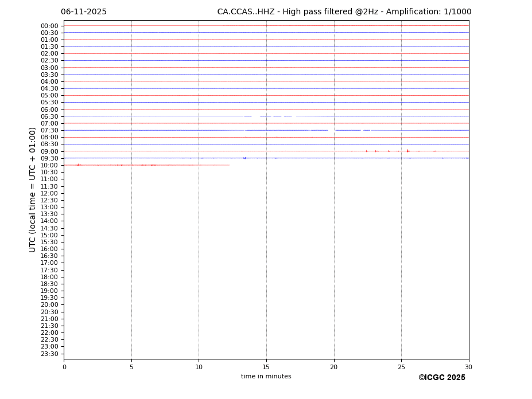Click the 15 tick on minutes axis
Screen dimensions: 532x399
pos(266,367)
